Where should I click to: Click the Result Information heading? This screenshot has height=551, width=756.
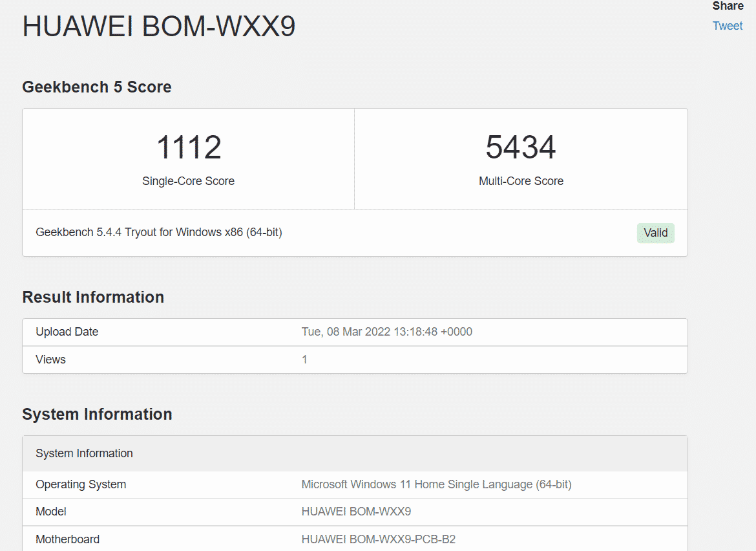pos(93,297)
